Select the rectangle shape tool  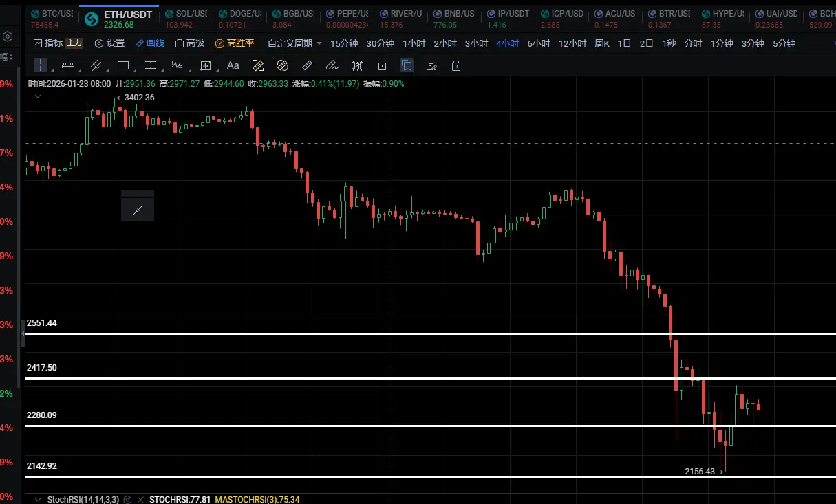123,65
